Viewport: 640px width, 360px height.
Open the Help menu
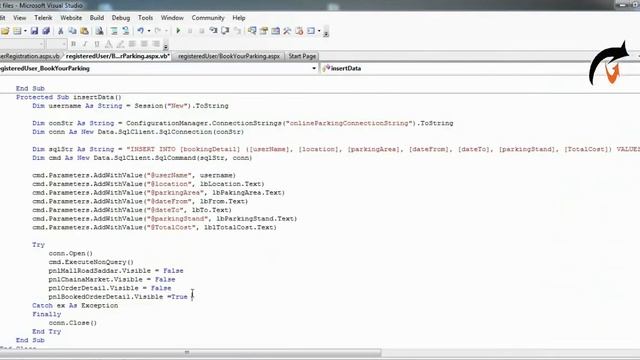[239, 18]
